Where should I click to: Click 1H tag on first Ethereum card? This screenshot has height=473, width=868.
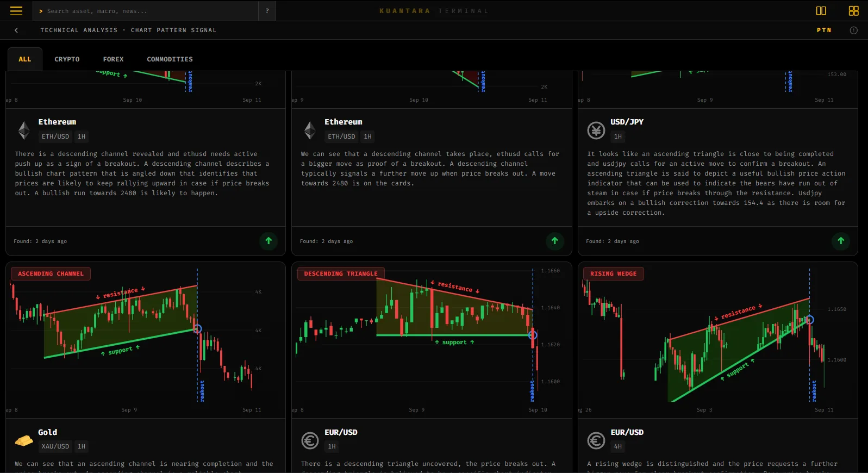[x=82, y=136]
